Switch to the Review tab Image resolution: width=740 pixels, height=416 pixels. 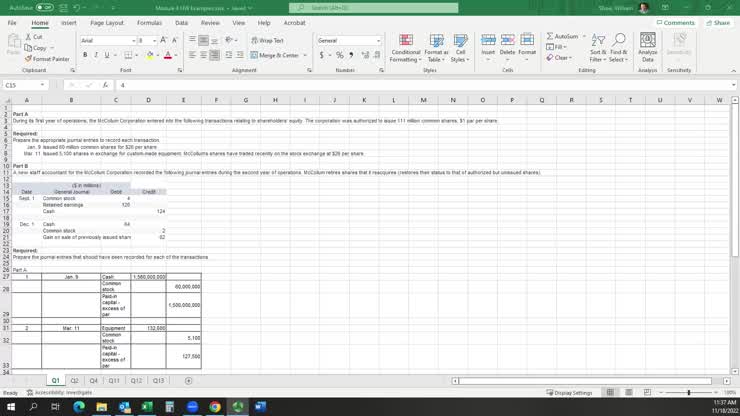point(210,23)
